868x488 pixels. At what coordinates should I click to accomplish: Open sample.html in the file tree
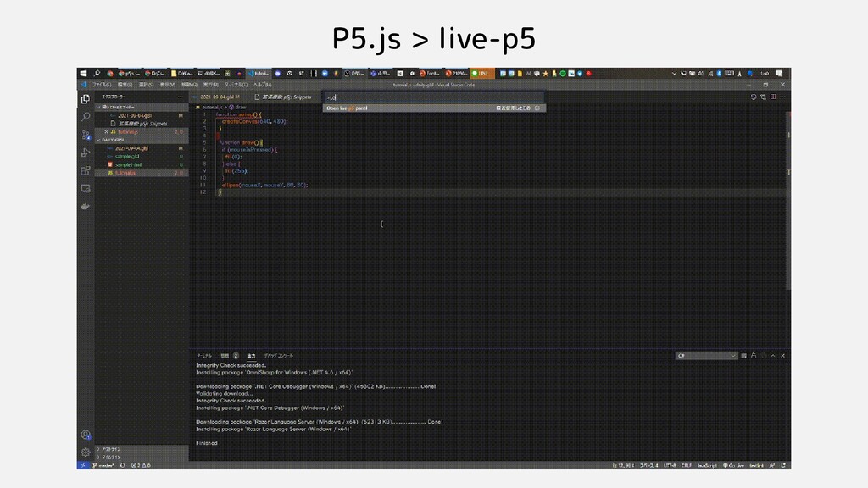coord(128,164)
